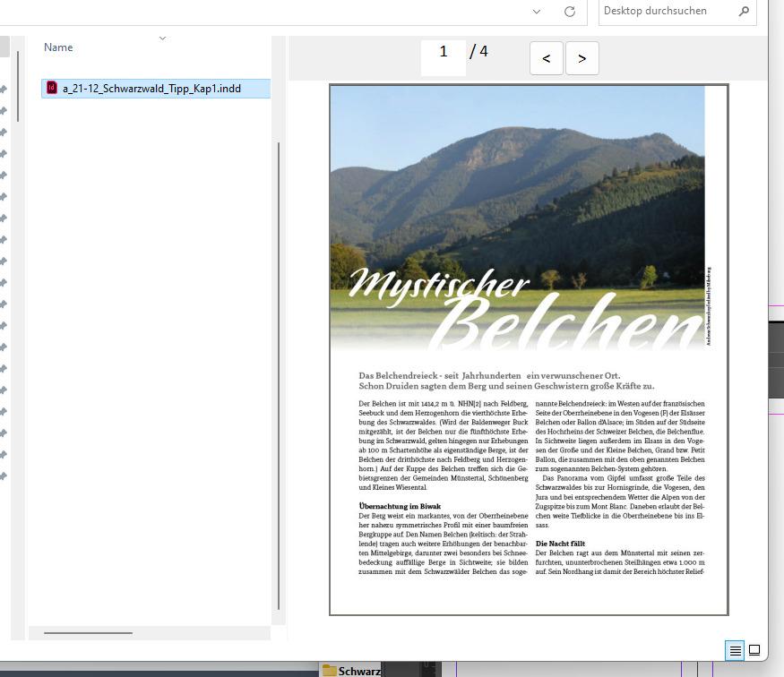The width and height of the screenshot is (784, 677).
Task: Click the Desktop durchsuchen search box
Action: (x=668, y=12)
